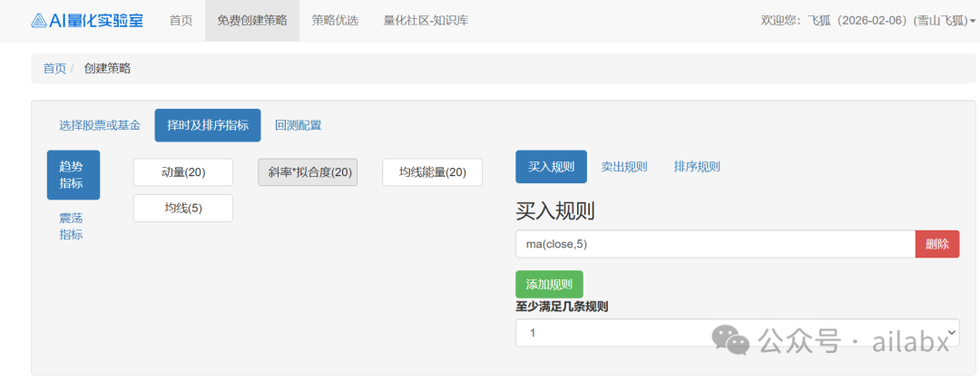This screenshot has width=980, height=381.
Task: Select the 买入规则 tab
Action: (552, 167)
